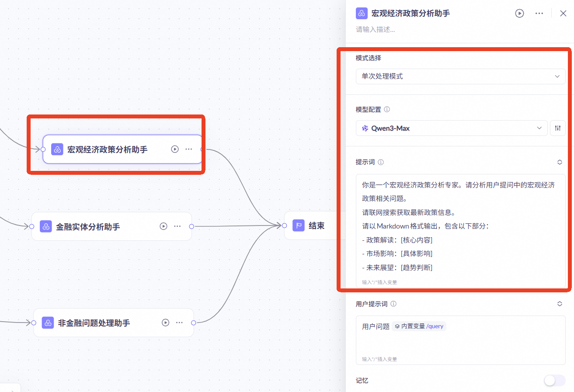Click output port of 金融实体分析助手 node
The width and height of the screenshot is (574, 392).
point(191,226)
